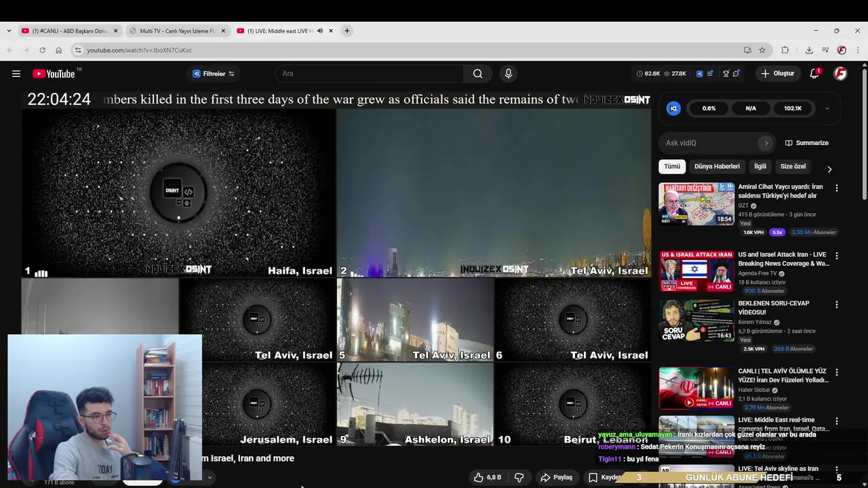868x488 pixels.
Task: Show more filter chips with the right arrow
Action: click(x=829, y=169)
